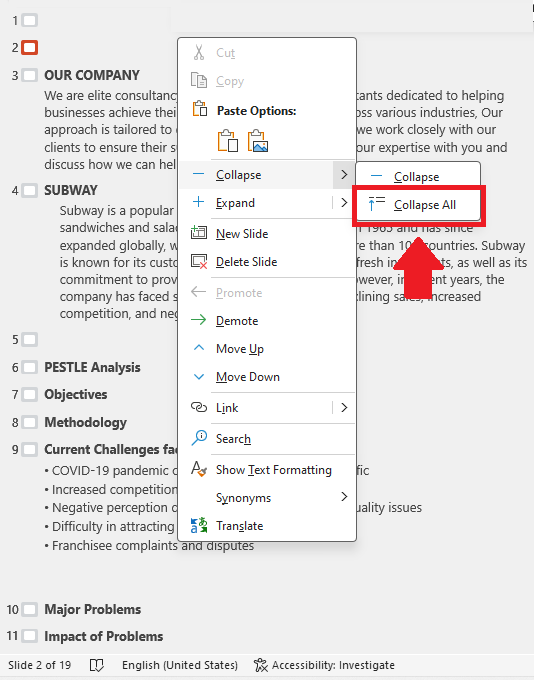The image size is (534, 680).
Task: Choose Paste with Destination Theme option icon
Action: click(x=228, y=141)
